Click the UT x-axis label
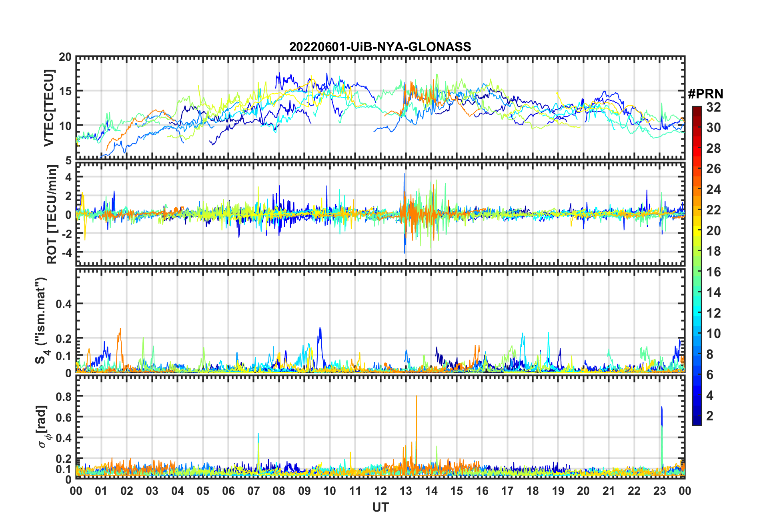This screenshot has height=532, width=761. pos(380,507)
